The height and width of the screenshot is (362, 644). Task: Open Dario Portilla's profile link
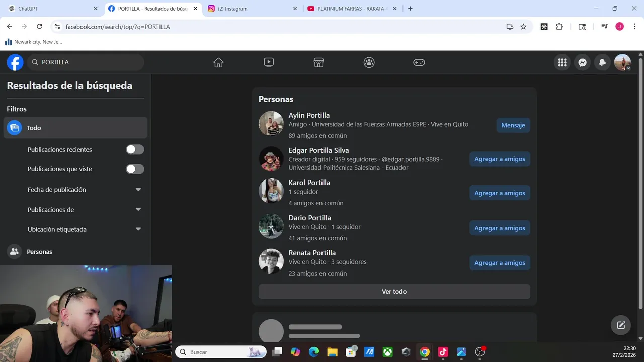[309, 218]
